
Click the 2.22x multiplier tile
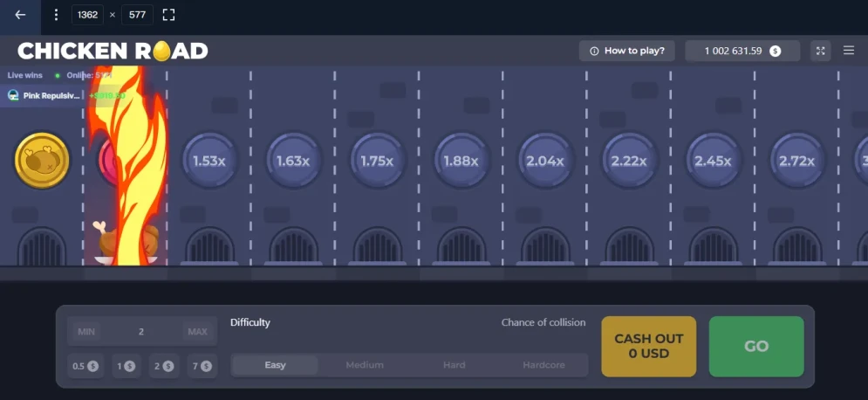click(x=630, y=161)
